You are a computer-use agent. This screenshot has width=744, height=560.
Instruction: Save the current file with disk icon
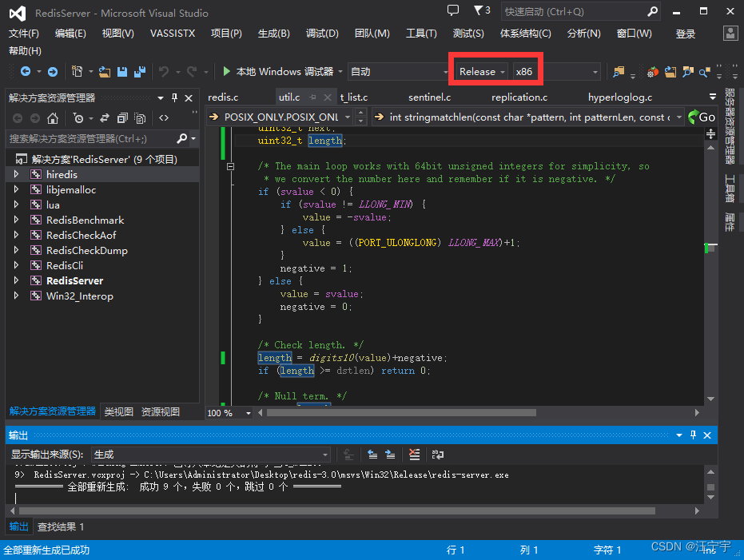pyautogui.click(x=122, y=72)
